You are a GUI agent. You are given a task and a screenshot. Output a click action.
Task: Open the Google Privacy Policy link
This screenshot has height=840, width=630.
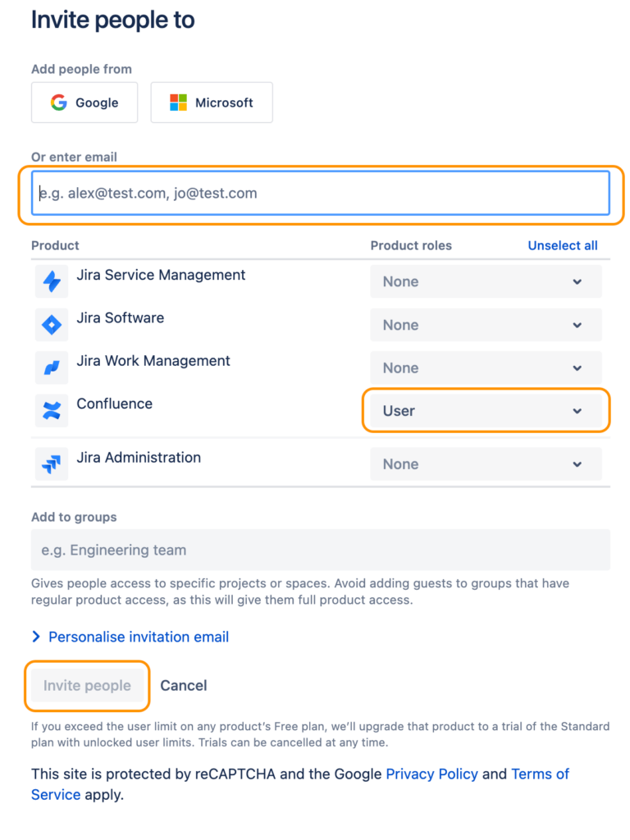tap(431, 774)
